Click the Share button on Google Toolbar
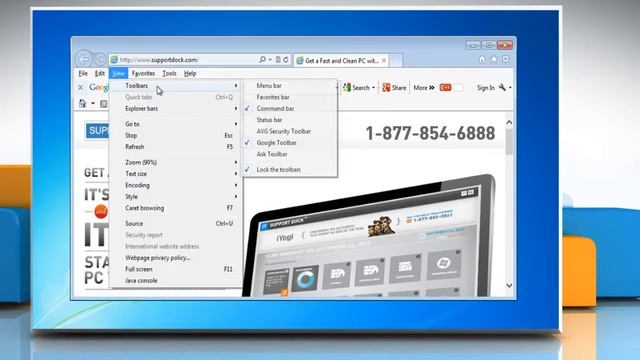The image size is (640, 360). (x=394, y=87)
